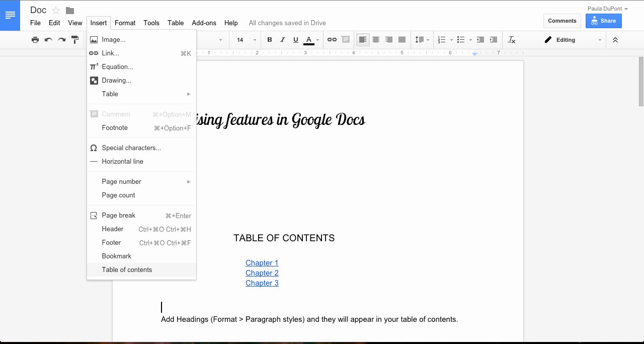Choose Footnote from Insert menu
Viewport: 644px width, 344px height.
coord(141,127)
